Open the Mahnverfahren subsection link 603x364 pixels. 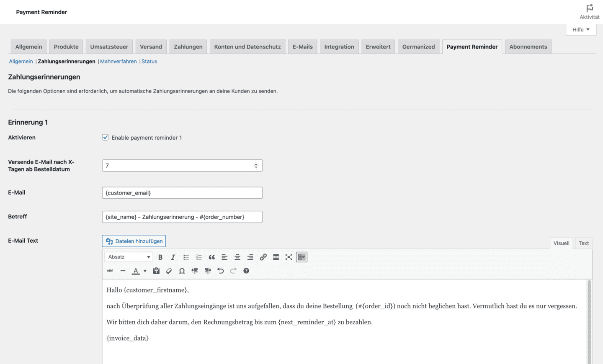(x=118, y=62)
